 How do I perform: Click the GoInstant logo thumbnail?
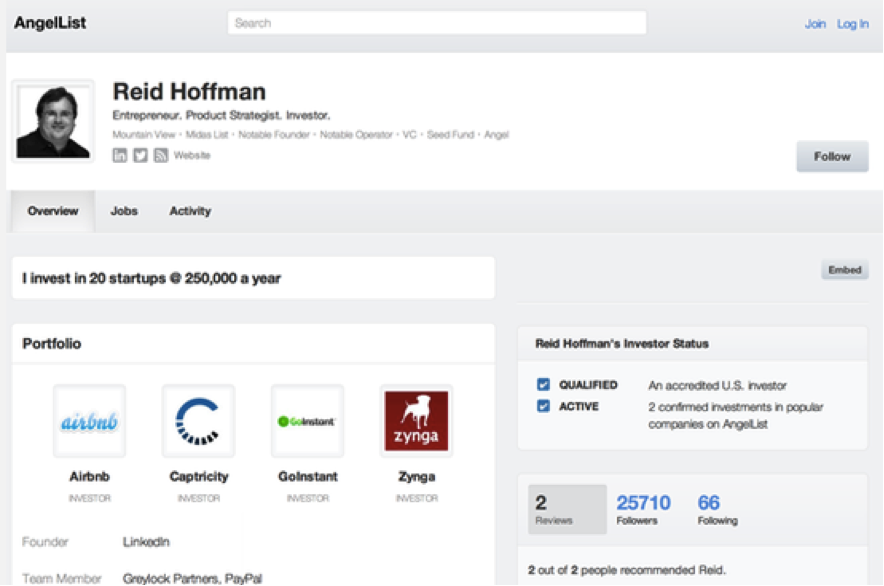tap(307, 421)
